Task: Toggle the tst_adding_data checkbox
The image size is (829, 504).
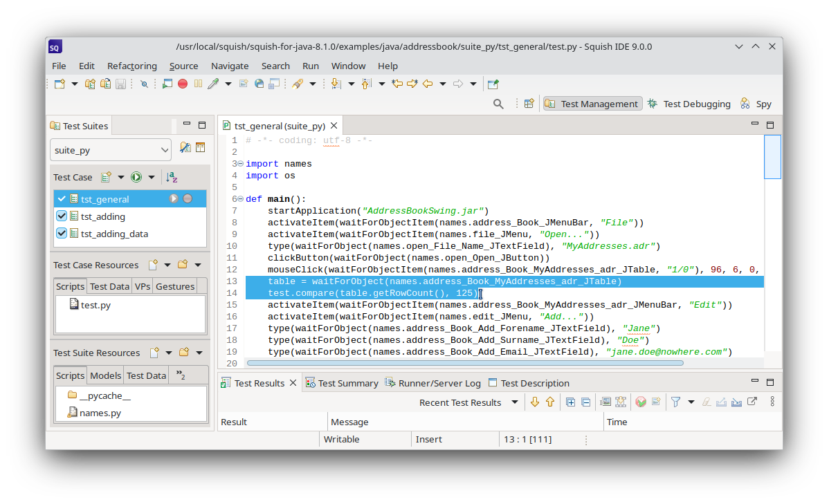Action: click(x=62, y=234)
